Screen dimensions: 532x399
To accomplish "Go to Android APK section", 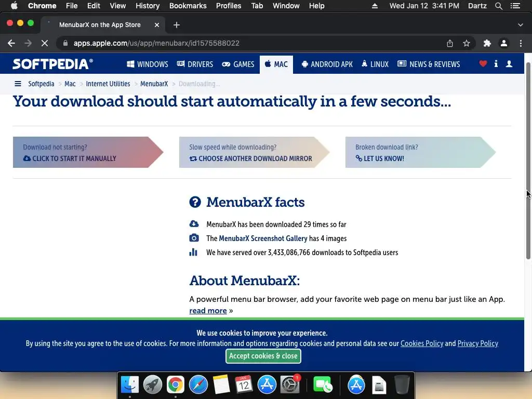I will [327, 64].
